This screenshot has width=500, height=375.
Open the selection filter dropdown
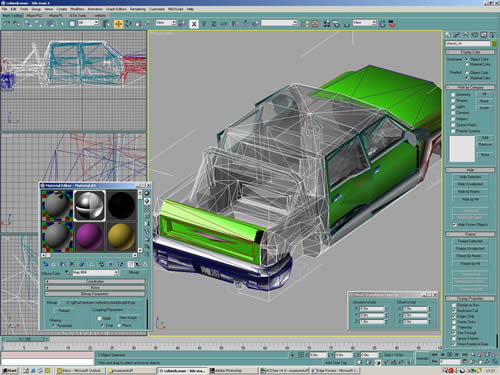[88, 23]
